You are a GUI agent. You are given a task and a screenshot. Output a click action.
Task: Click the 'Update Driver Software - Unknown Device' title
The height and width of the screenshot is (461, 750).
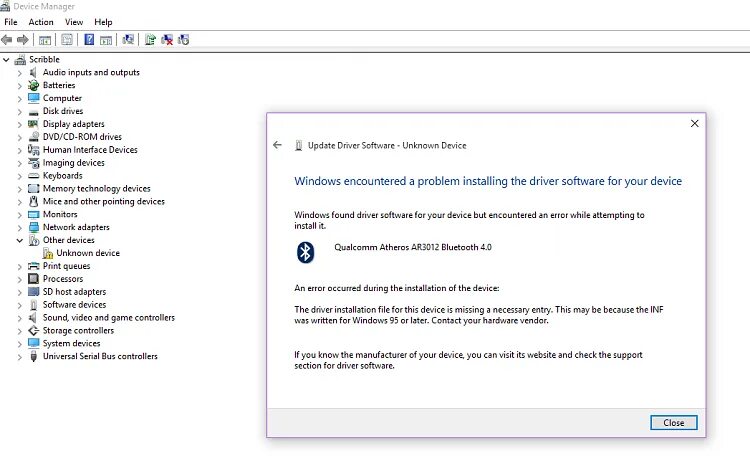[x=387, y=145]
